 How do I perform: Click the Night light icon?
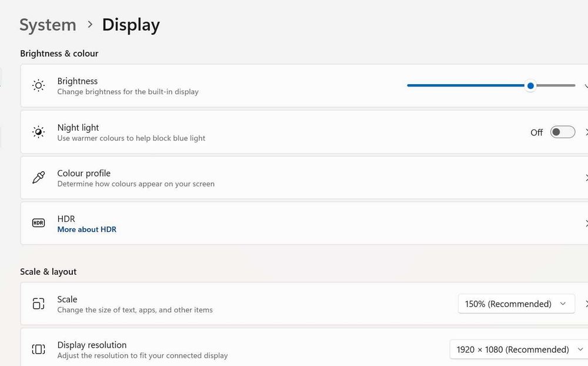point(38,132)
